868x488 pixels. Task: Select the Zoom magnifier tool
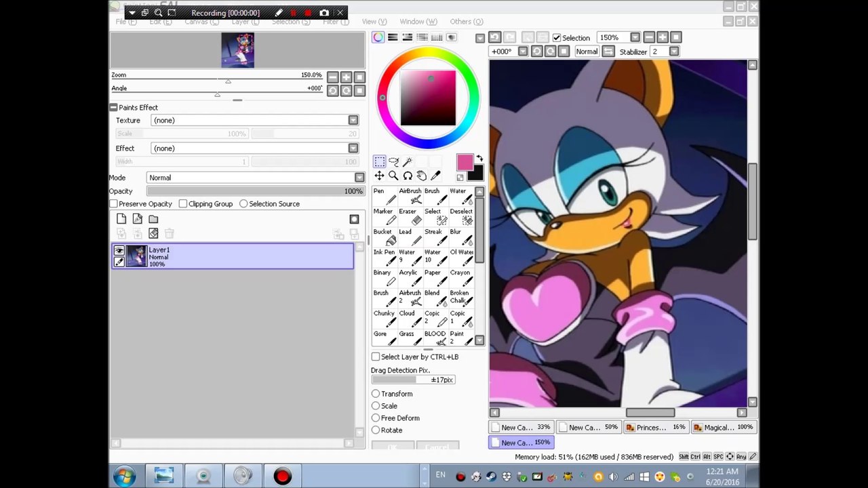coord(393,176)
